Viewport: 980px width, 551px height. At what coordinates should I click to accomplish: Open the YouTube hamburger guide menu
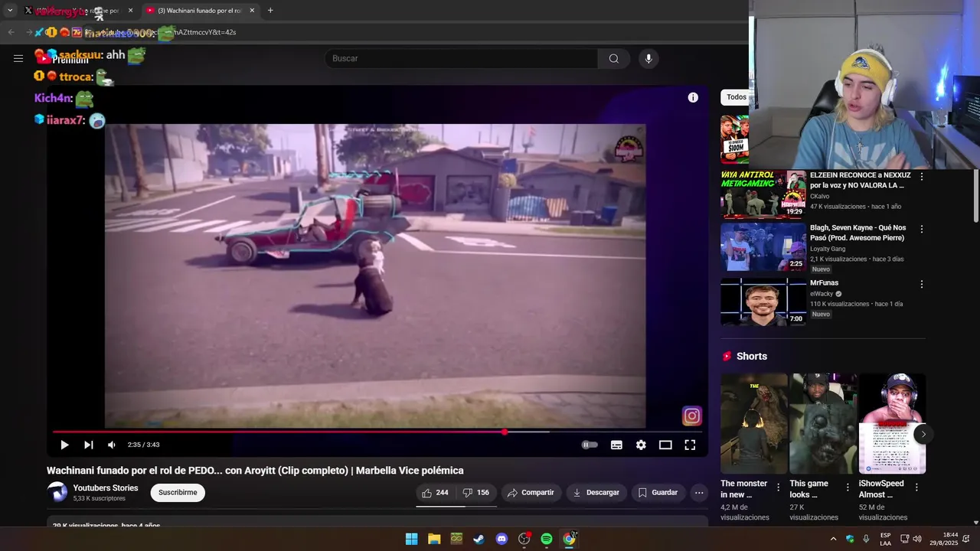click(x=18, y=58)
